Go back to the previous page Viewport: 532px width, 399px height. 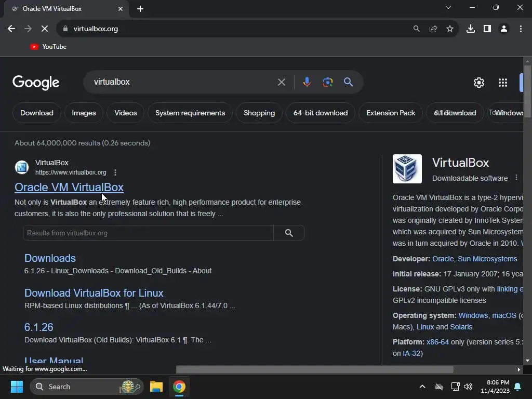(x=11, y=29)
